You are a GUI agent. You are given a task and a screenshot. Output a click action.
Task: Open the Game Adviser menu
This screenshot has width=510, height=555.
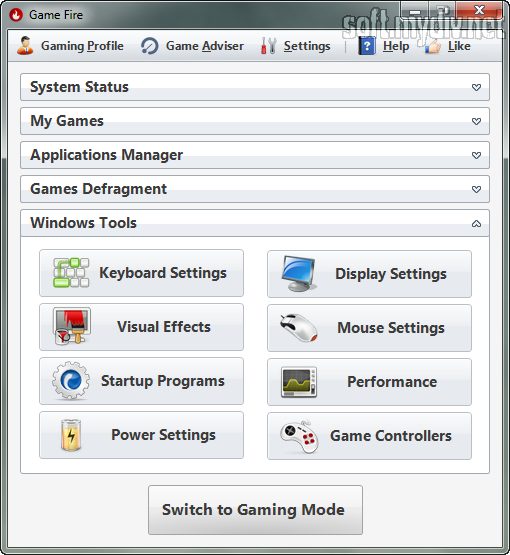click(x=205, y=46)
